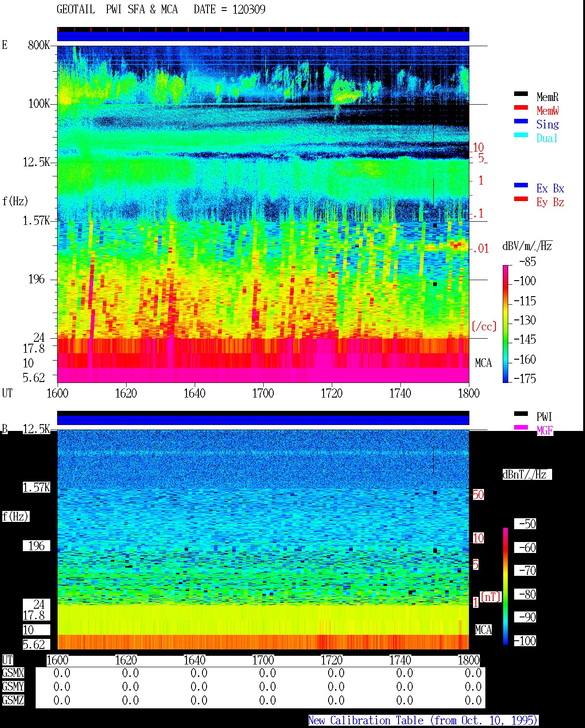Click the red Ey Bz legend swatch
585x728 pixels.
(521, 199)
